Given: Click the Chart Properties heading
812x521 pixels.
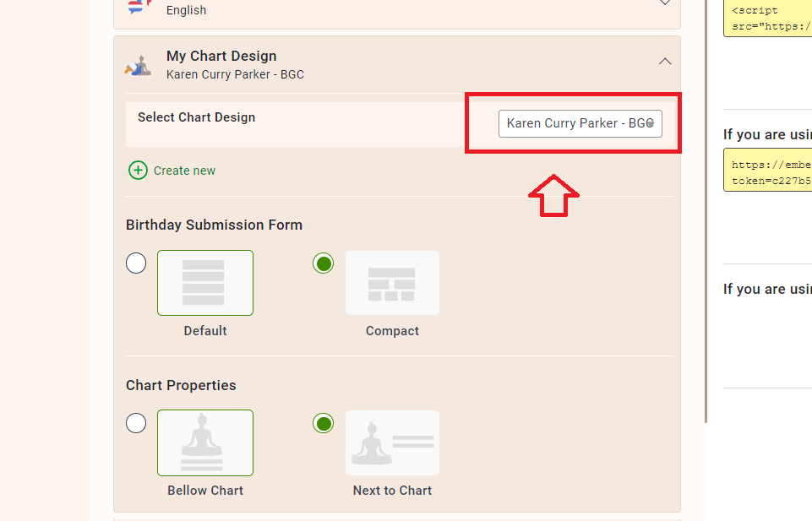Looking at the screenshot, I should (x=181, y=385).
